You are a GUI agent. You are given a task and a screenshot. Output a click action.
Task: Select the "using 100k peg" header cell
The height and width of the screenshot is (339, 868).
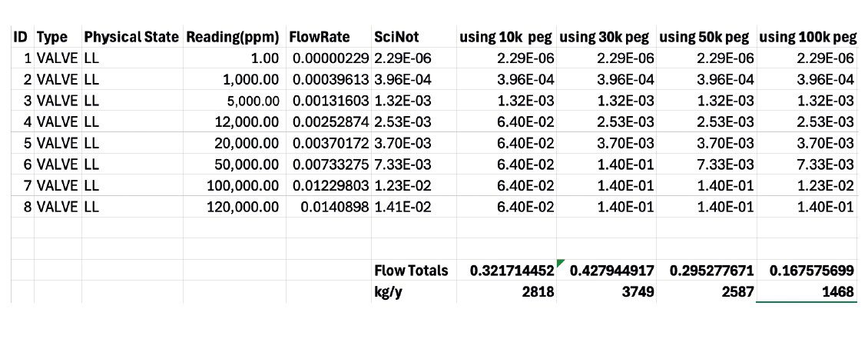(807, 37)
